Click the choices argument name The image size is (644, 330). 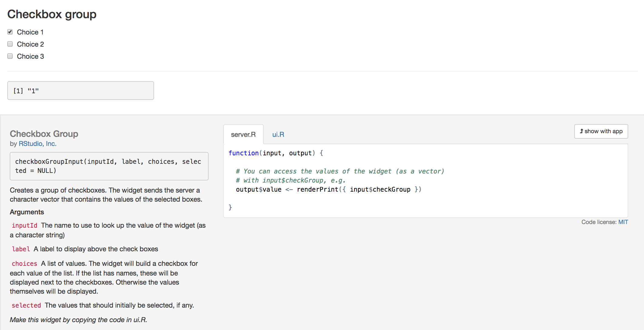[x=25, y=264]
